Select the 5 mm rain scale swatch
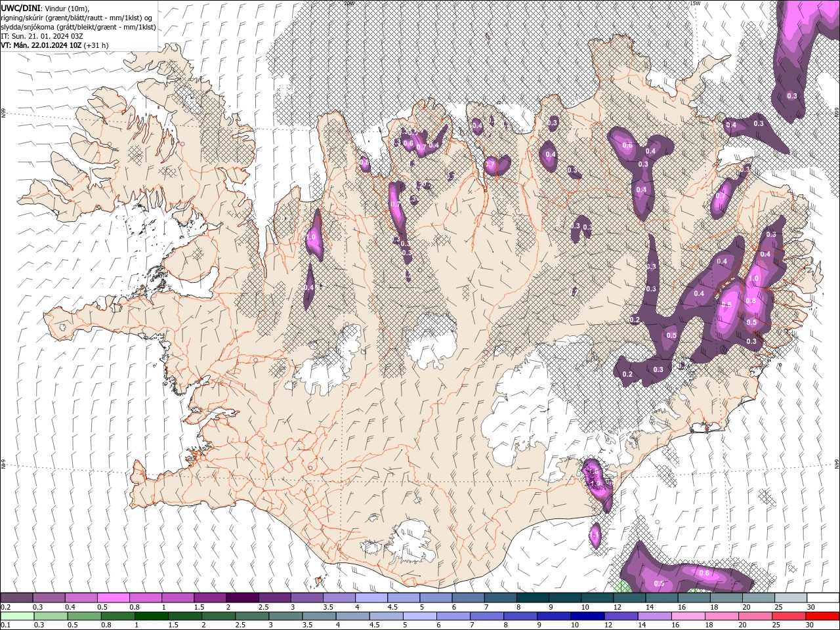 420,616
